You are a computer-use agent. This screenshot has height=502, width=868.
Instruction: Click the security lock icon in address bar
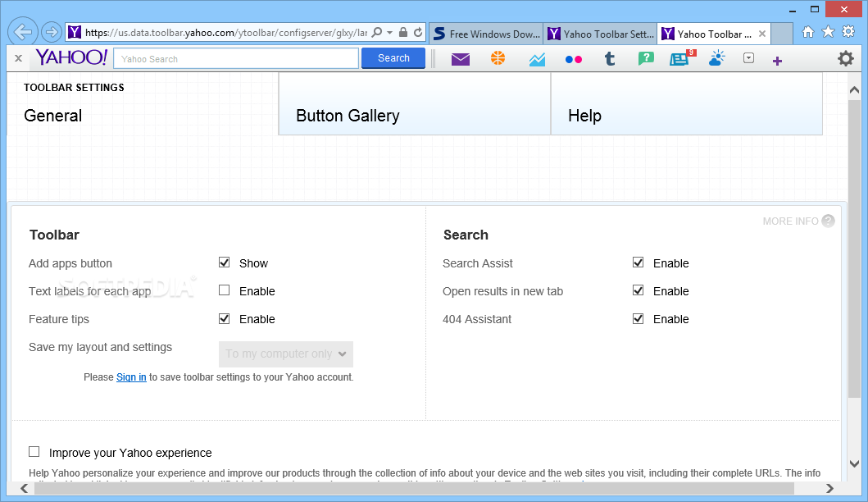pos(403,32)
